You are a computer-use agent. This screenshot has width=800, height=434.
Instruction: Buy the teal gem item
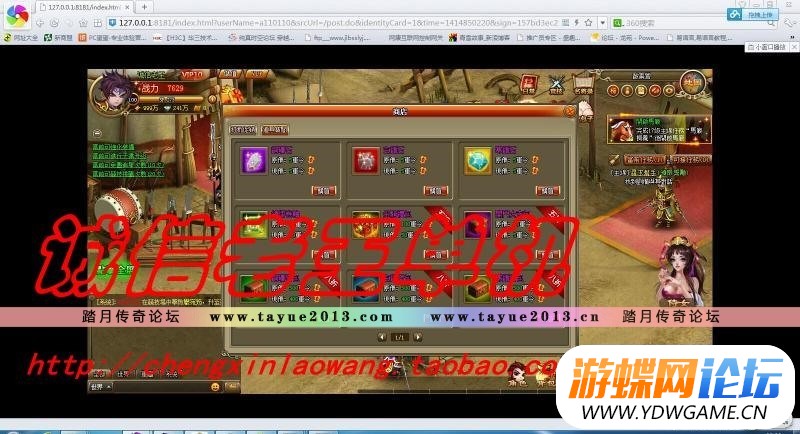(548, 191)
